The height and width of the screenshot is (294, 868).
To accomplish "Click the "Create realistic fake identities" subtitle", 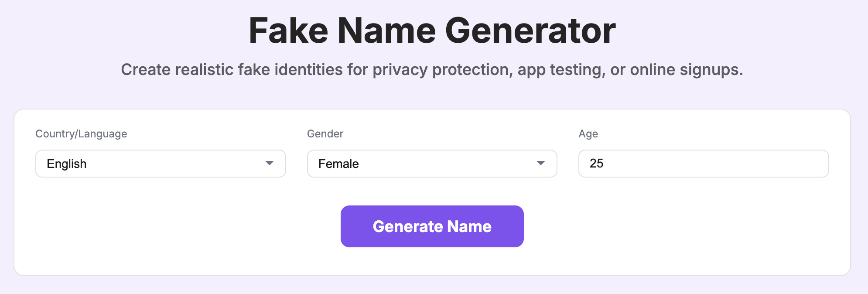I will coord(432,70).
